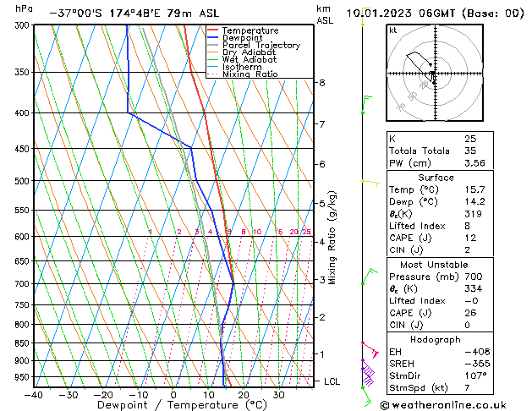
Task: Click the K index value 25
Action: (470, 139)
